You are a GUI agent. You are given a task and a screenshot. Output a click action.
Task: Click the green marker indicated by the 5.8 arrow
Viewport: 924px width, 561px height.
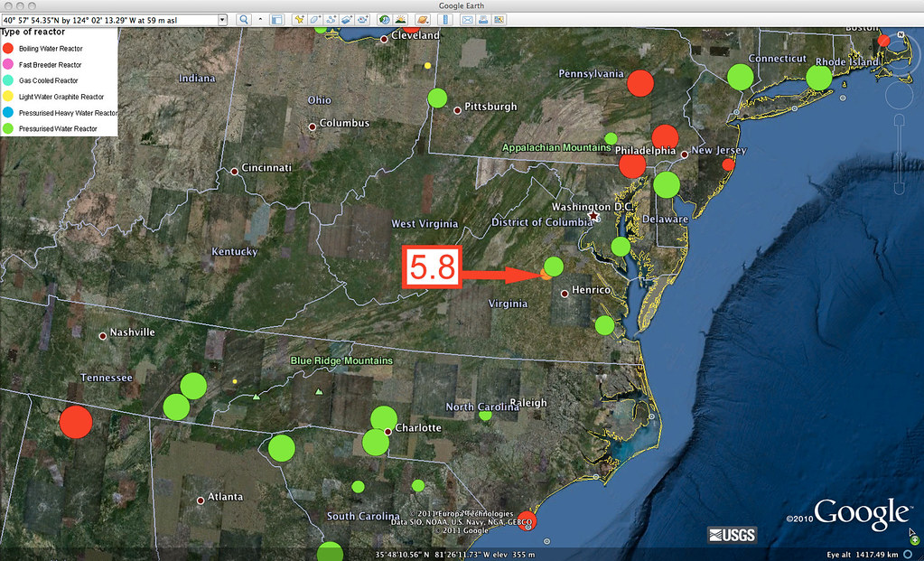click(x=555, y=267)
